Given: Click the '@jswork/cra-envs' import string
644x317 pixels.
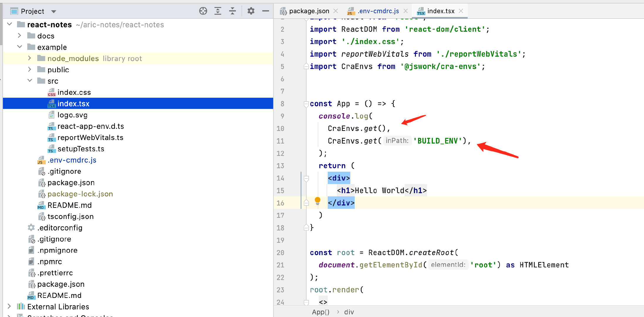Looking at the screenshot, I should tap(440, 66).
